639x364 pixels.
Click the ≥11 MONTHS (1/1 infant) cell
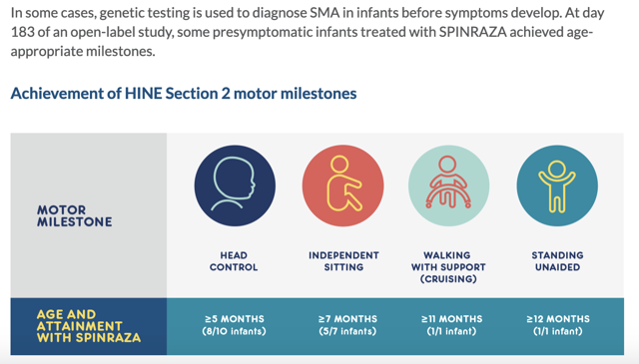point(451,325)
